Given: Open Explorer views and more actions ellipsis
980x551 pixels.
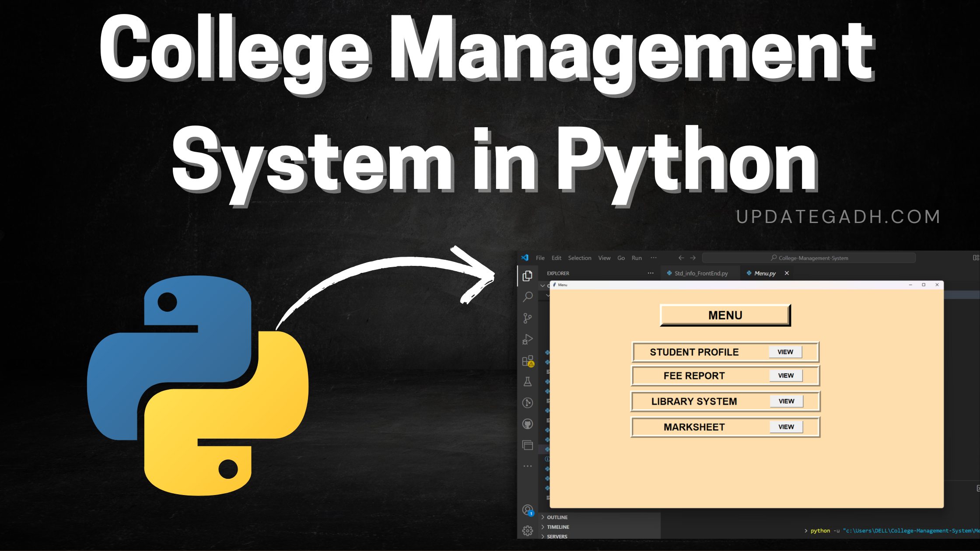Looking at the screenshot, I should [x=651, y=273].
